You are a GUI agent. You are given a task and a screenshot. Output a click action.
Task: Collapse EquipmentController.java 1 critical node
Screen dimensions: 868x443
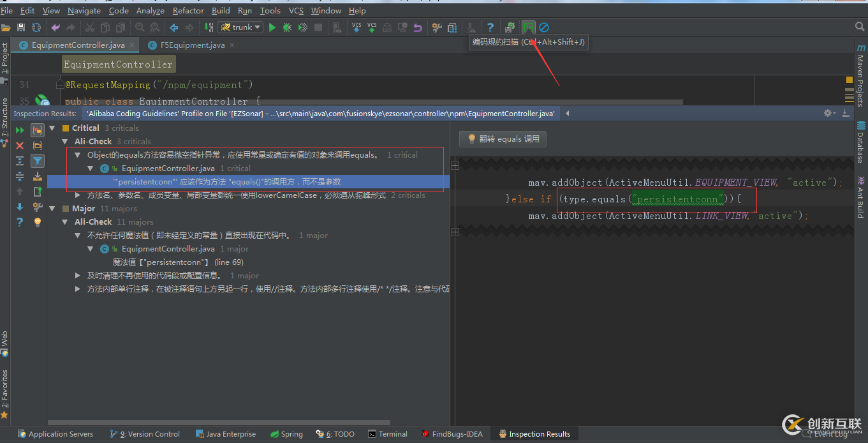(91, 169)
